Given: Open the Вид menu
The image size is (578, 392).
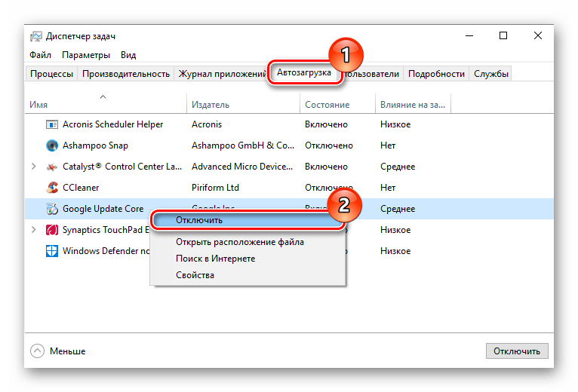Looking at the screenshot, I should pyautogui.click(x=128, y=55).
